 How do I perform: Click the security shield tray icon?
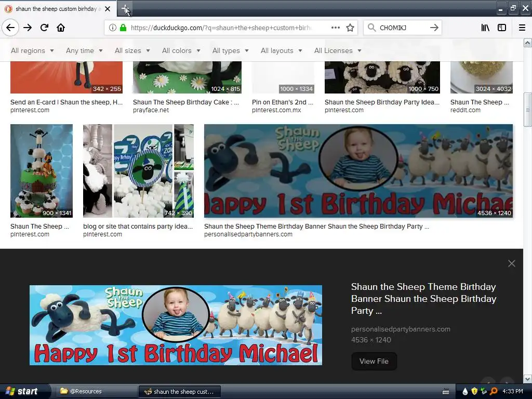(474, 392)
